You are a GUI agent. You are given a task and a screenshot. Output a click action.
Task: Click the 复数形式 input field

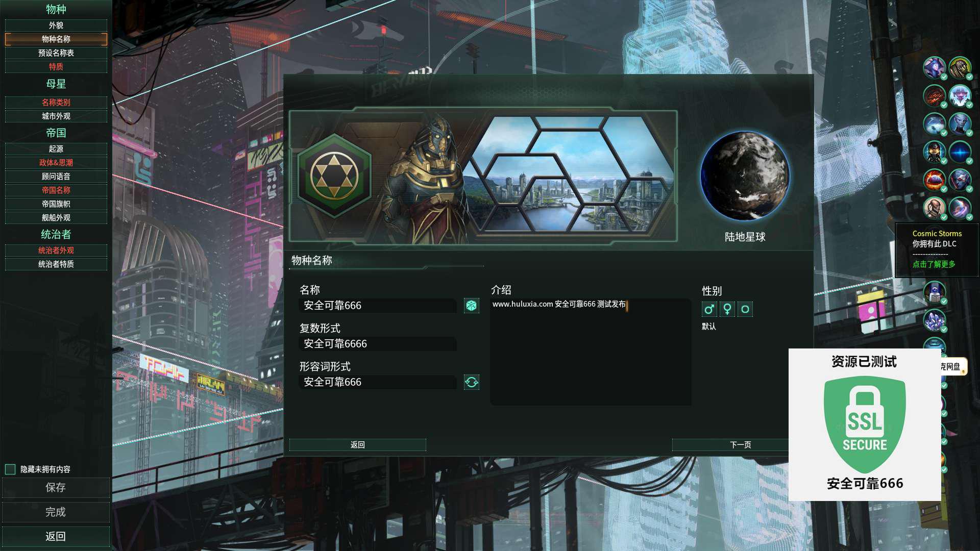click(378, 344)
